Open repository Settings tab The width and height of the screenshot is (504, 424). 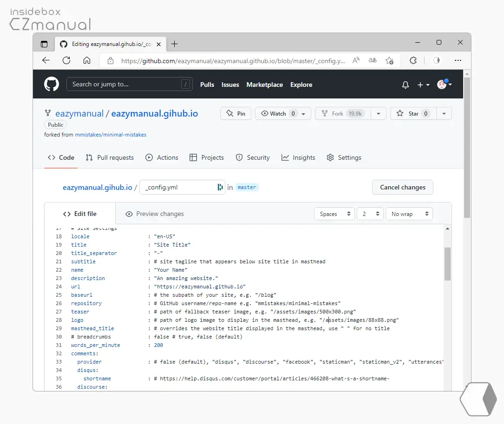[x=344, y=157]
